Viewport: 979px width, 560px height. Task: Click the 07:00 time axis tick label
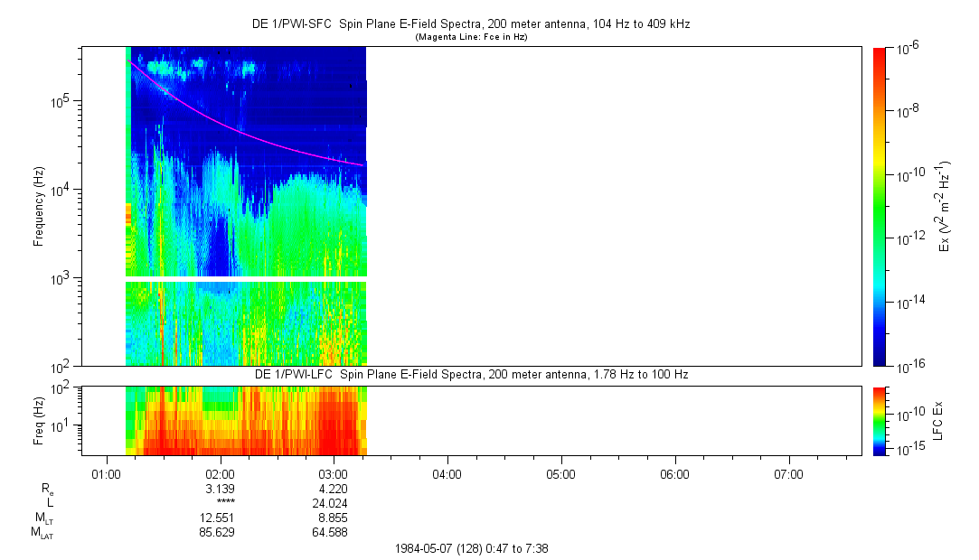[x=788, y=473]
